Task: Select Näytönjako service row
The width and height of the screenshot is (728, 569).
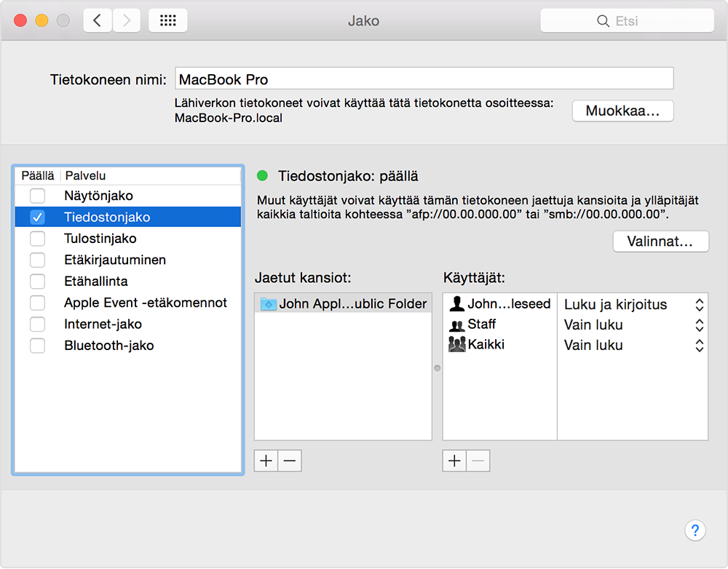Action: point(128,196)
